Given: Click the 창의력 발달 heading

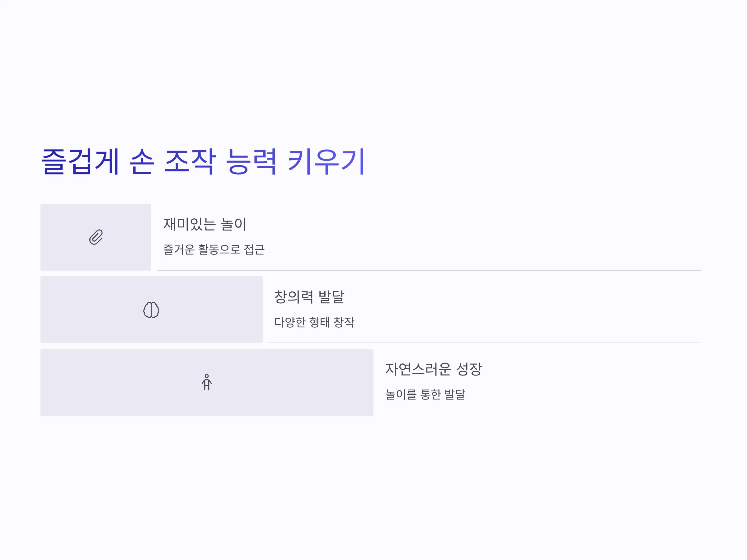Looking at the screenshot, I should tap(309, 297).
